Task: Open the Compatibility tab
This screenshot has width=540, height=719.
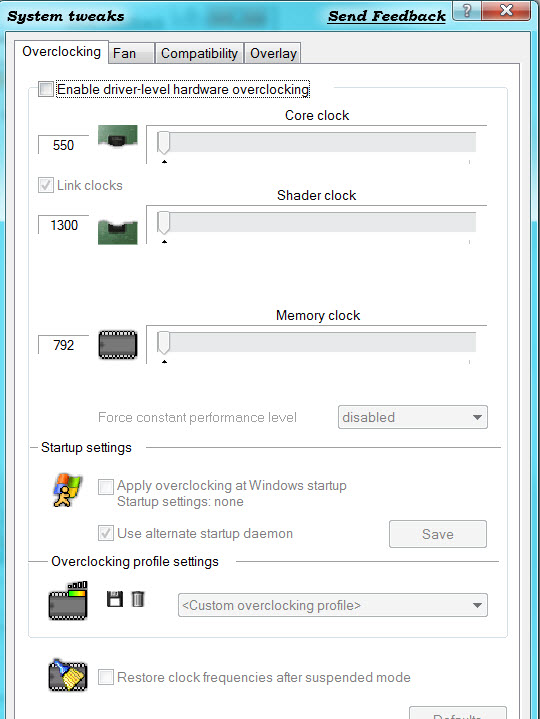Action: coord(199,53)
